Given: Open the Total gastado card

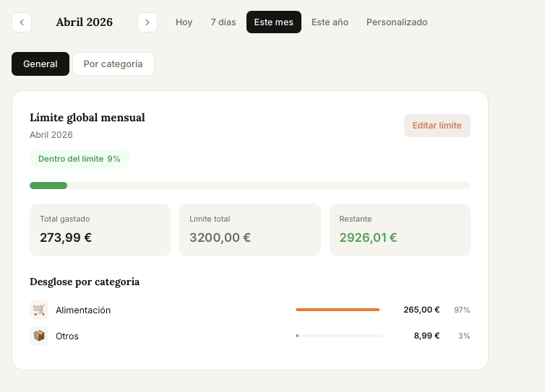Looking at the screenshot, I should [100, 230].
